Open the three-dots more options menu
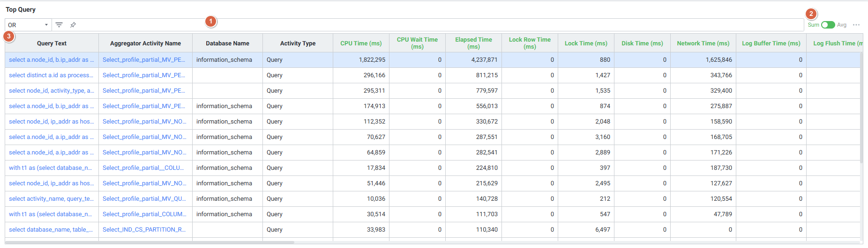This screenshot has width=868, height=248. pos(856,25)
